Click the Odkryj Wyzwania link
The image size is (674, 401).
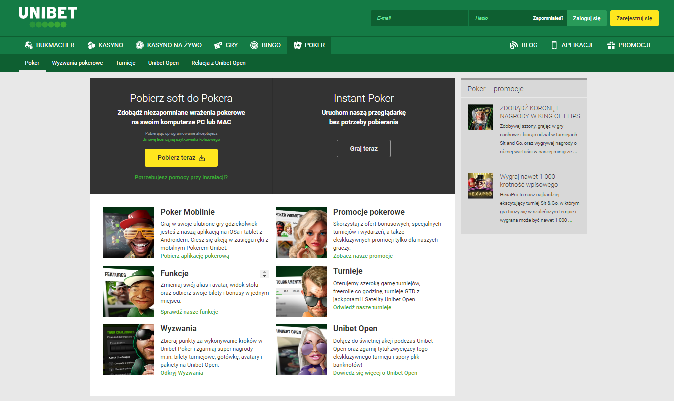(x=182, y=373)
